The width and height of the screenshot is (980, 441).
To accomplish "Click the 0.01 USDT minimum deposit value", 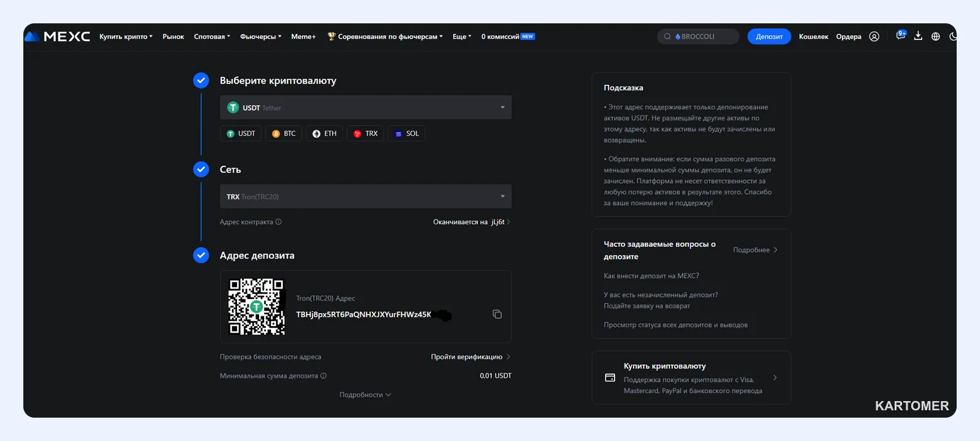I will click(496, 376).
